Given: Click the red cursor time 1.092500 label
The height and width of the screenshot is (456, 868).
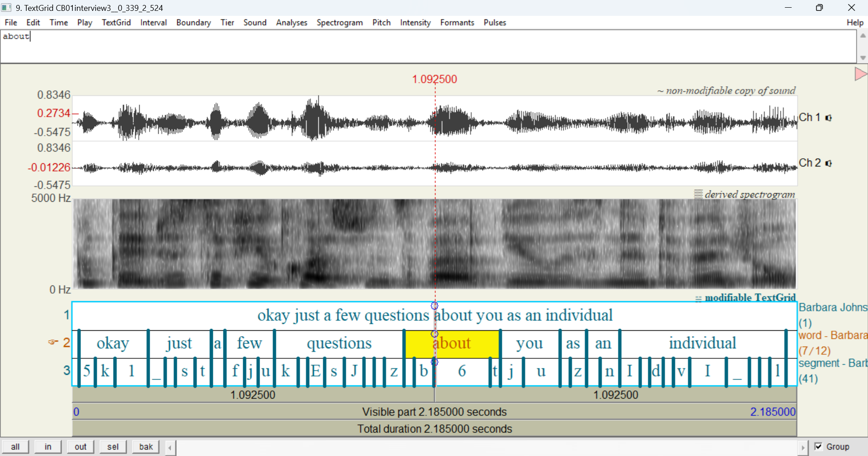Looking at the screenshot, I should [x=434, y=79].
